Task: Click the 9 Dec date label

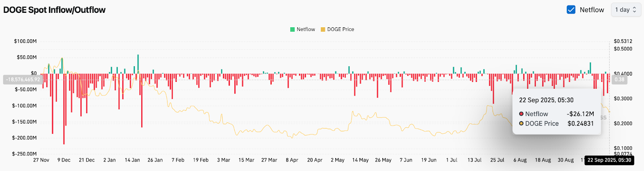Action: [64, 160]
